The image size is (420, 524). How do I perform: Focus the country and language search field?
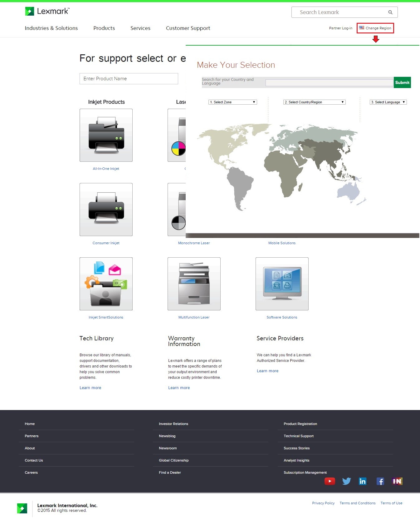click(x=329, y=83)
